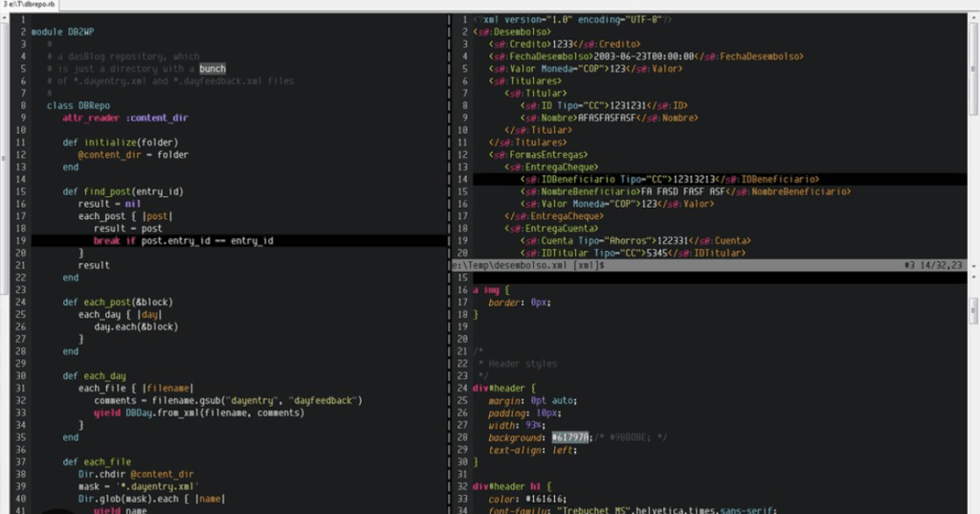The image size is (980, 514).
Task: Click the opening Desembolso tag
Action: point(512,32)
